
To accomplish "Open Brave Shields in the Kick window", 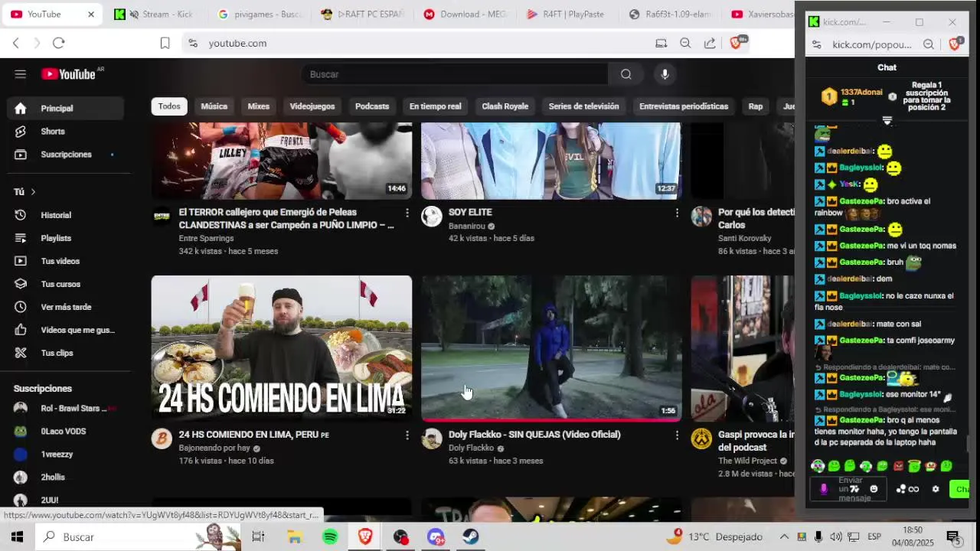I will [955, 44].
